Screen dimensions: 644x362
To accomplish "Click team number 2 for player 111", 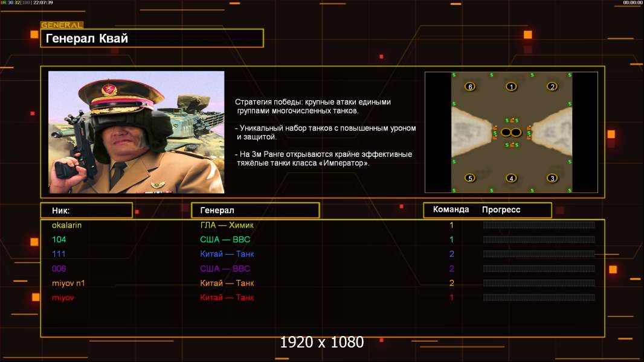I will pyautogui.click(x=451, y=254).
